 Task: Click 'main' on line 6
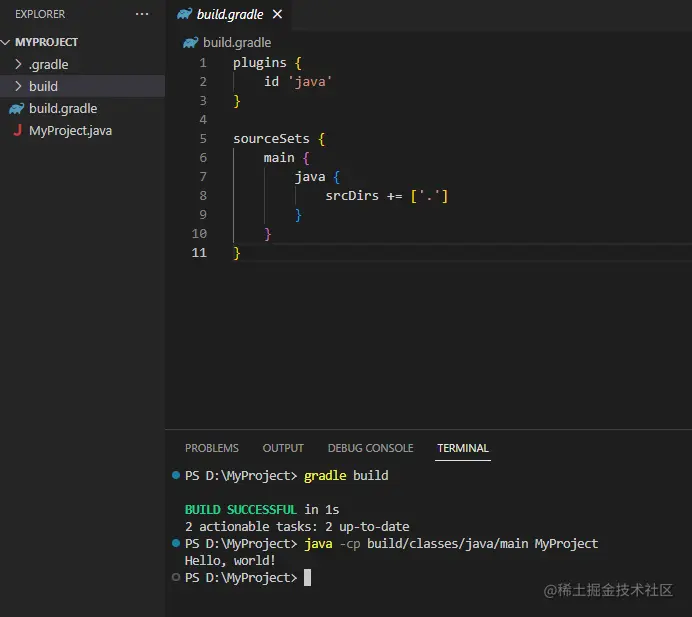pos(279,158)
